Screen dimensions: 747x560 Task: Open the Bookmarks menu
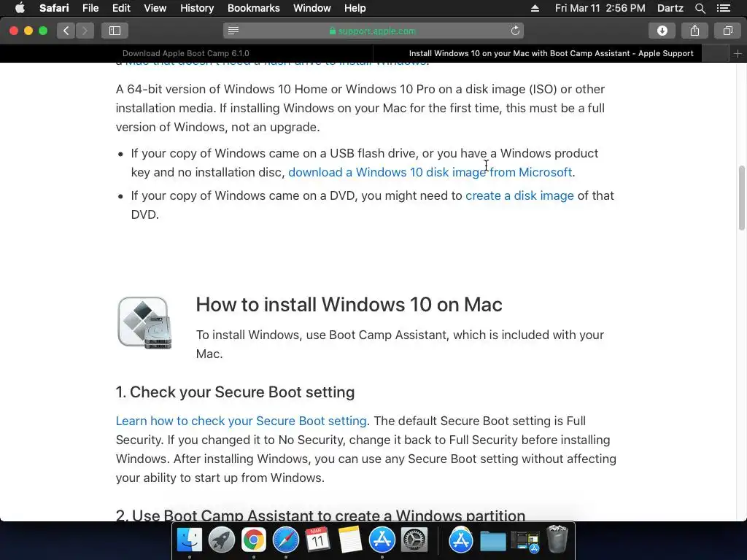(x=253, y=8)
